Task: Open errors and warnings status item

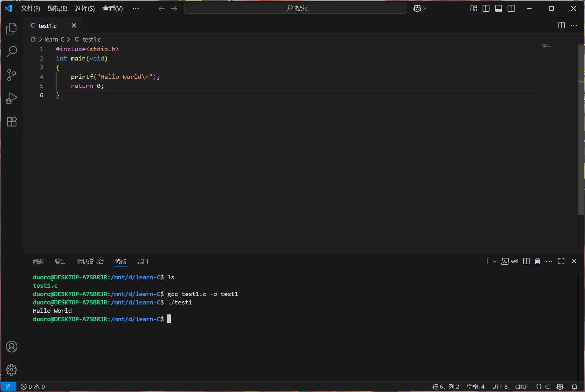Action: pyautogui.click(x=33, y=387)
